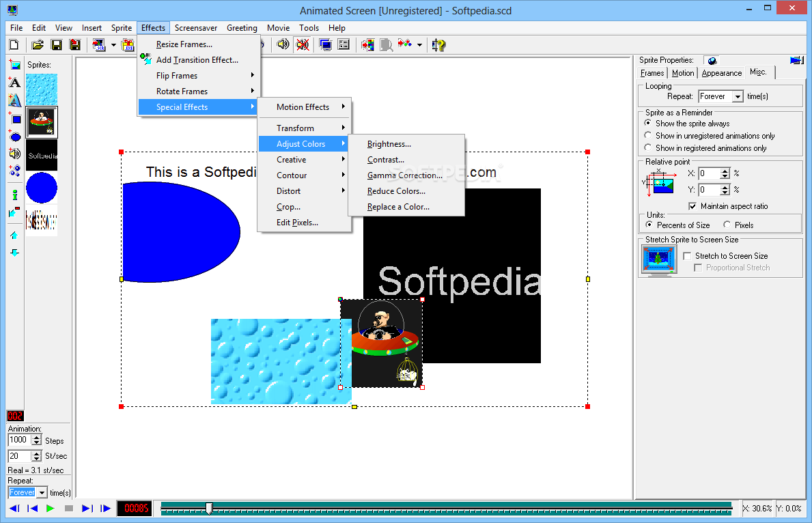This screenshot has height=523, width=812.
Task: Add a sound sprite with the speaker plus icon
Action: [14, 154]
